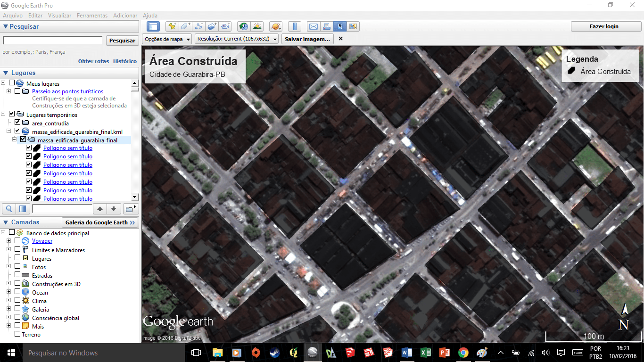Click the search input field in Pesquisar
The width and height of the screenshot is (644, 362).
pyautogui.click(x=53, y=41)
